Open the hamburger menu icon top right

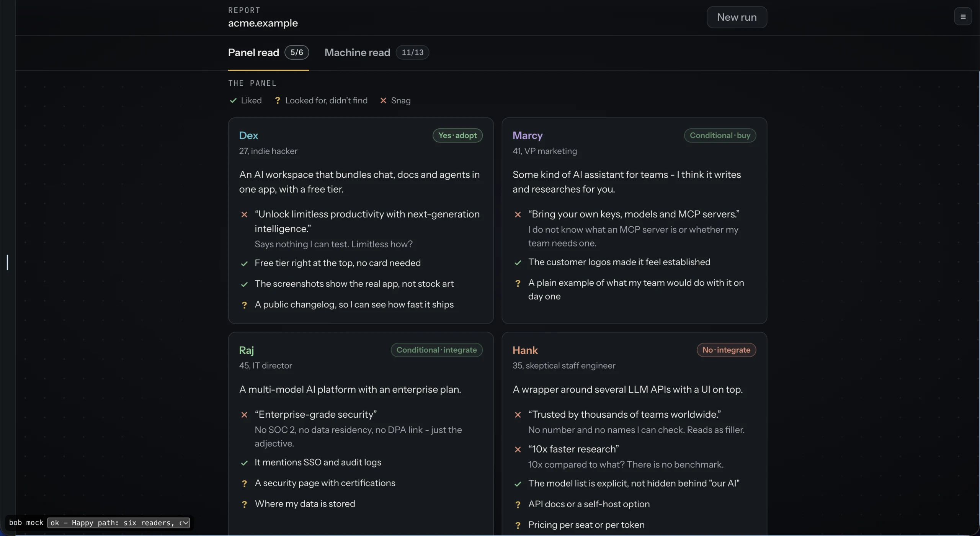click(963, 17)
